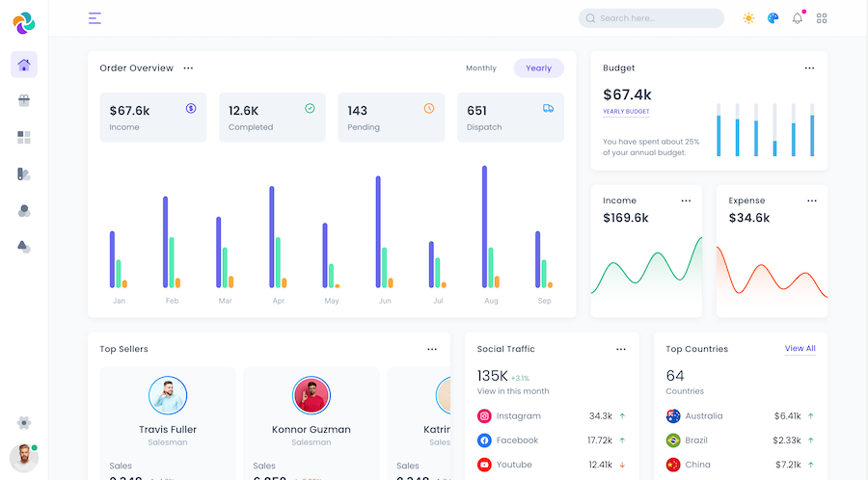Open the color palette theme icon
The image size is (868, 480).
pyautogui.click(x=773, y=18)
